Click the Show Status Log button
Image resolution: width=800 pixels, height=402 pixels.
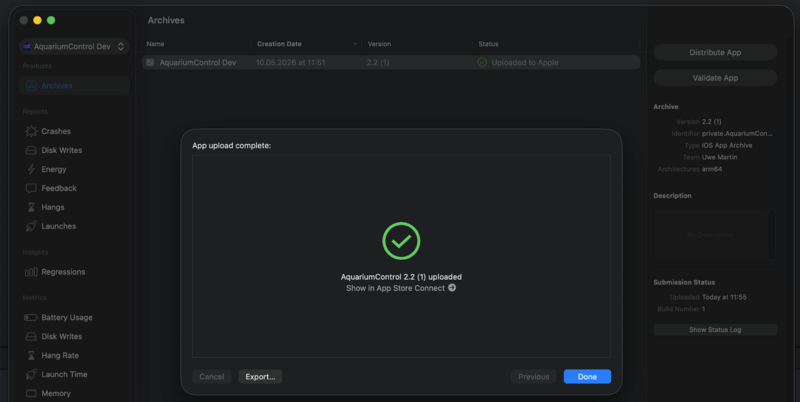(715, 330)
